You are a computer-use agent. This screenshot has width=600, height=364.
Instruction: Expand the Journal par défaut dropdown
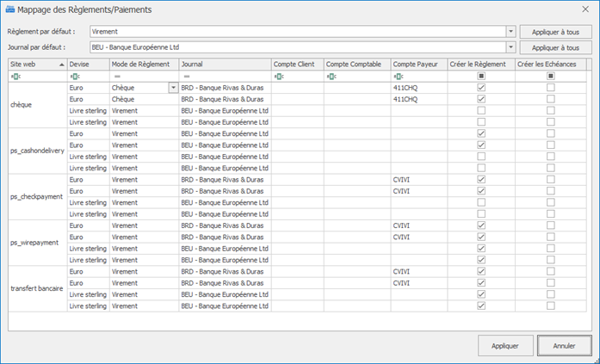point(511,47)
